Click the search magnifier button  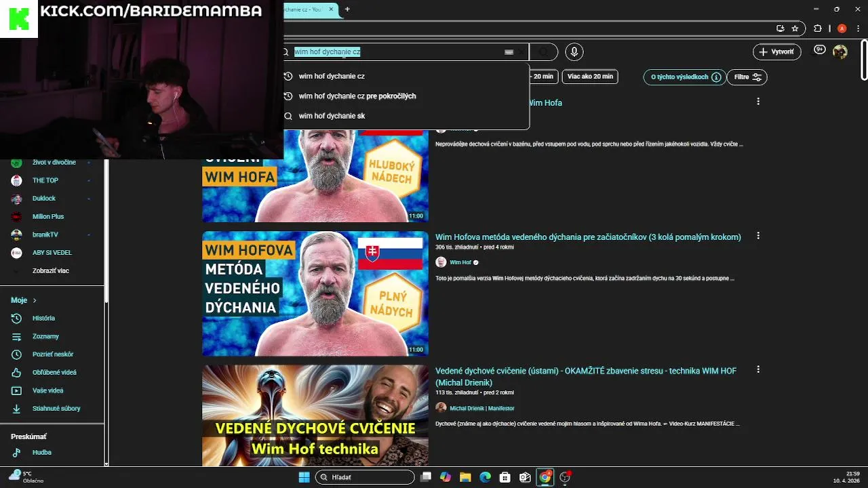click(x=543, y=52)
